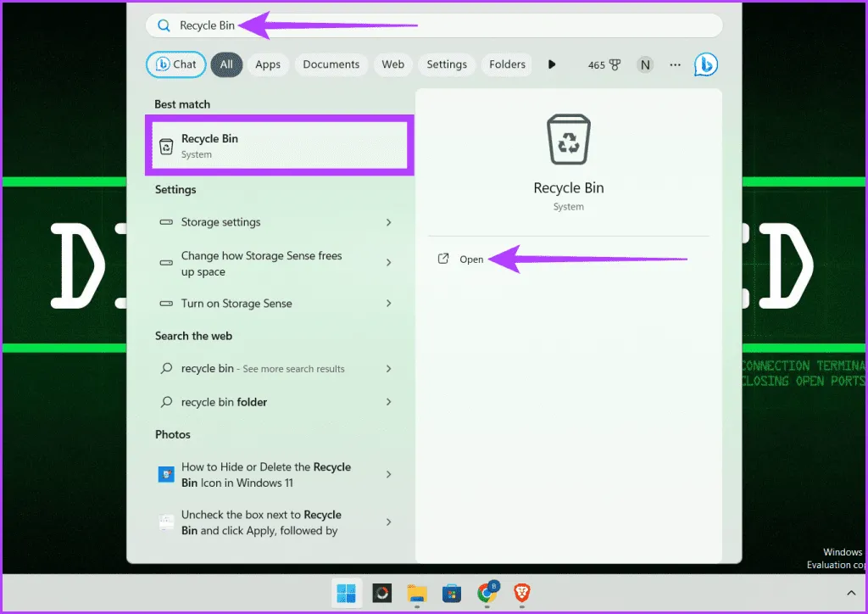
Task: Launch Microsoft Store from taskbar
Action: 452,592
